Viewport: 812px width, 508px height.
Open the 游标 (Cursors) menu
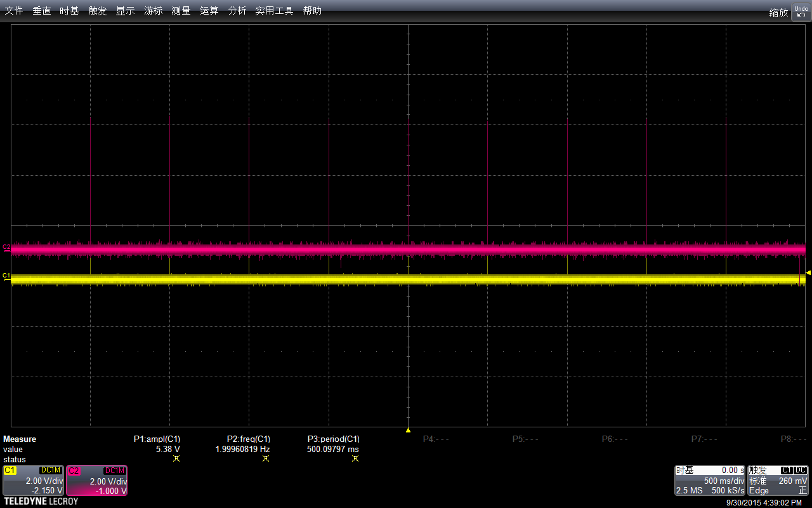(154, 11)
